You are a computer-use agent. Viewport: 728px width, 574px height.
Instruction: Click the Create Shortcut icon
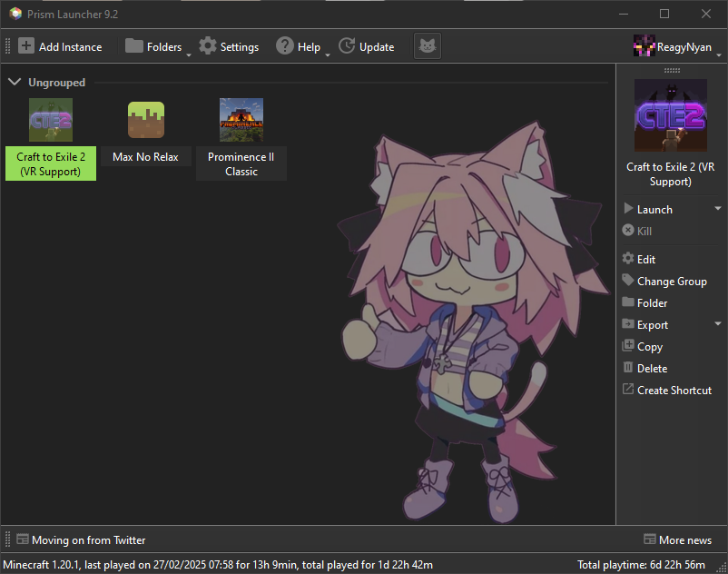tap(628, 389)
